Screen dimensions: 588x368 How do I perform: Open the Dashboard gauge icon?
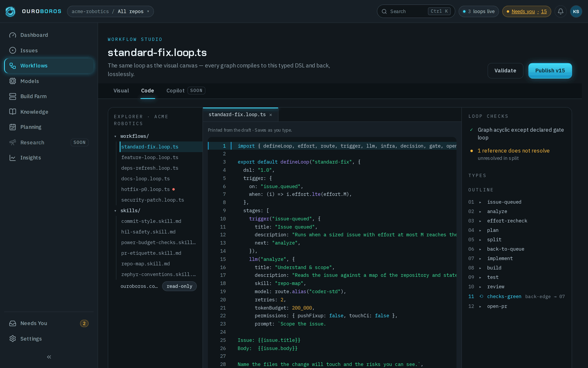13,35
